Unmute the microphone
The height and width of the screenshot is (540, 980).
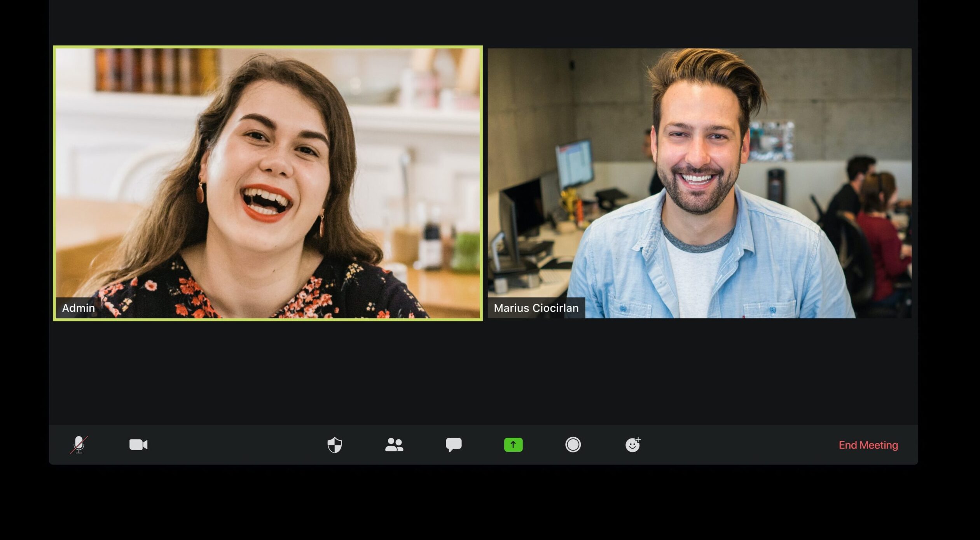click(x=79, y=444)
